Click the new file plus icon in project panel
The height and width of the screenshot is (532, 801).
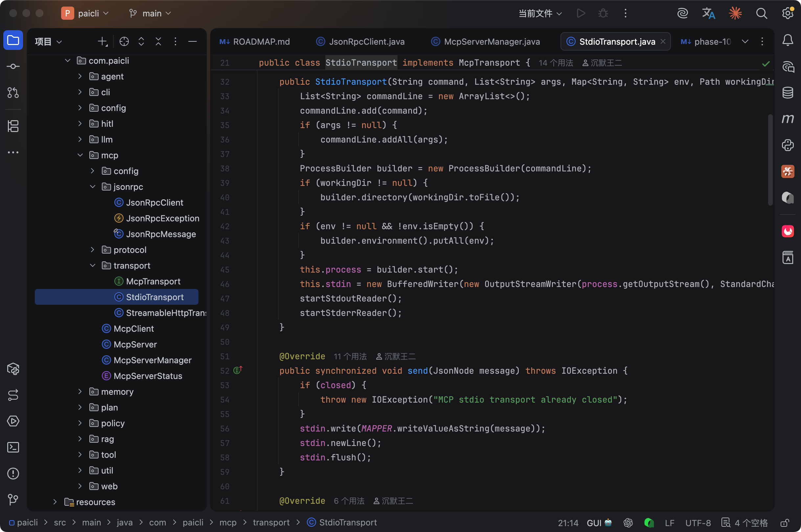102,41
